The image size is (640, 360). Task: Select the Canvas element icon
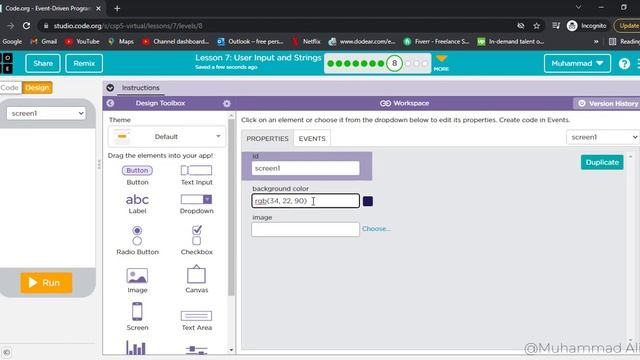pyautogui.click(x=196, y=274)
